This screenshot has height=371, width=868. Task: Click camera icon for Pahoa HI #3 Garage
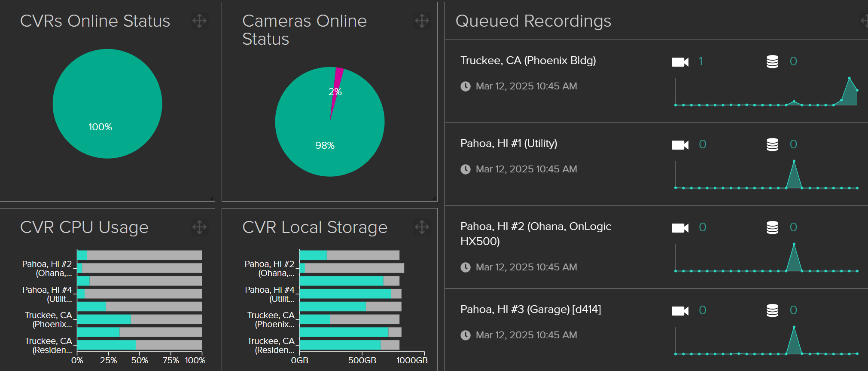(x=680, y=311)
